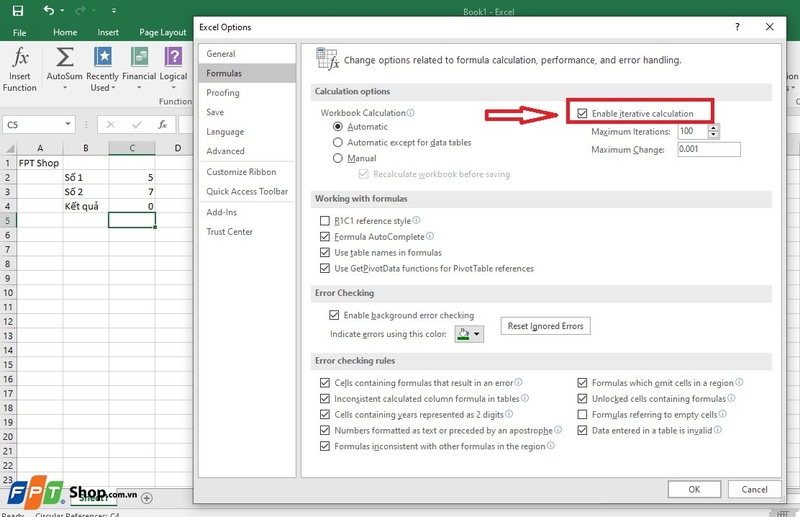Click the Maximum Iterations value field

pyautogui.click(x=692, y=131)
